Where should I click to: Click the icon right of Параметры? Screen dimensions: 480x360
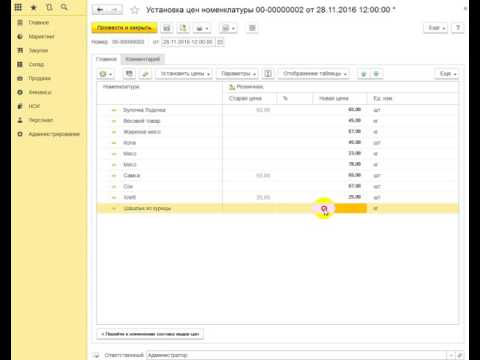(268, 74)
